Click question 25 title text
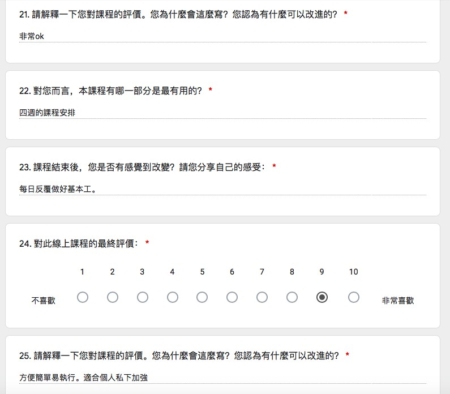450x394 pixels. tap(179, 356)
